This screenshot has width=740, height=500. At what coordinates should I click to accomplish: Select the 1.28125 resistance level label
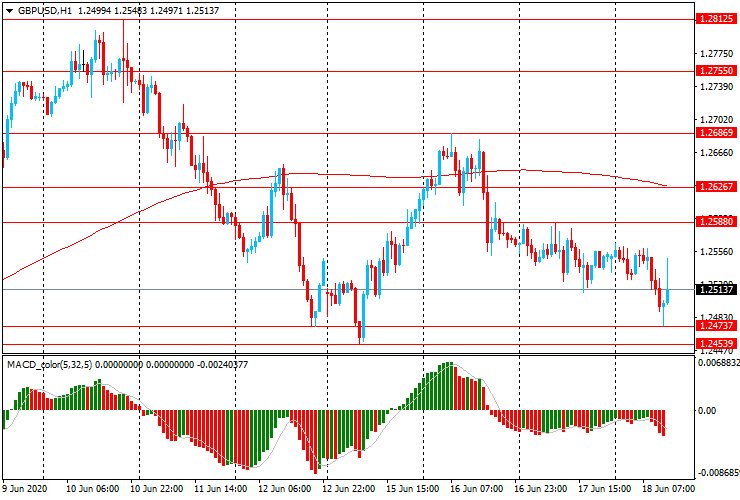pos(716,19)
